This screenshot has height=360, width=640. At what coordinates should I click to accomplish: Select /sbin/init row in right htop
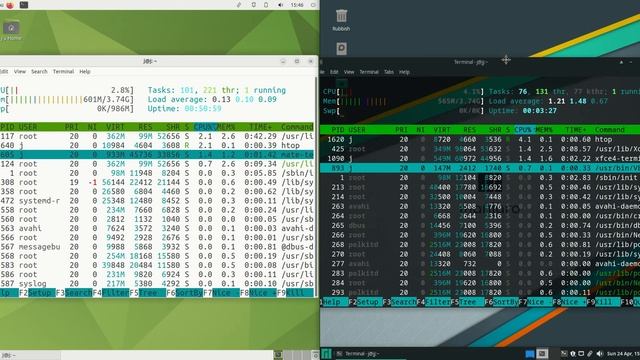480,178
